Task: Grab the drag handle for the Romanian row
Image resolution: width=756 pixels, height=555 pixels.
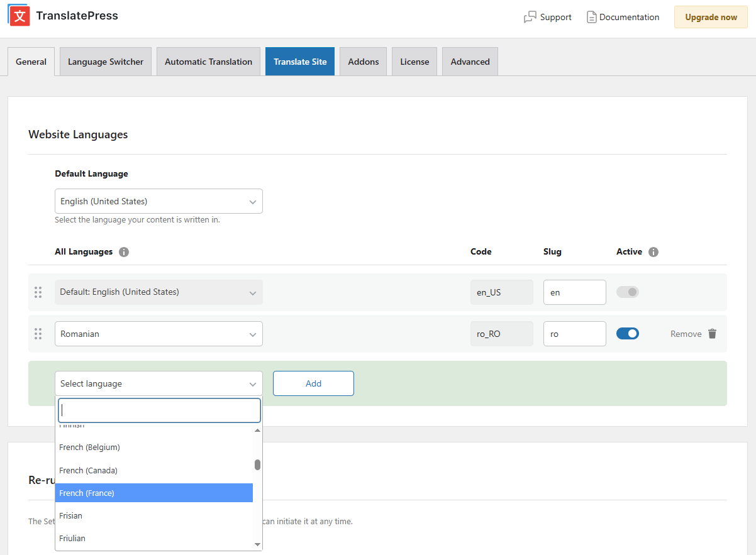Action: click(x=38, y=334)
